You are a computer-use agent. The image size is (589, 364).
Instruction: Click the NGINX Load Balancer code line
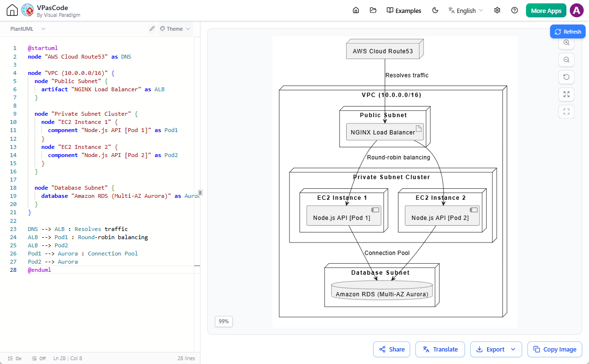103,89
